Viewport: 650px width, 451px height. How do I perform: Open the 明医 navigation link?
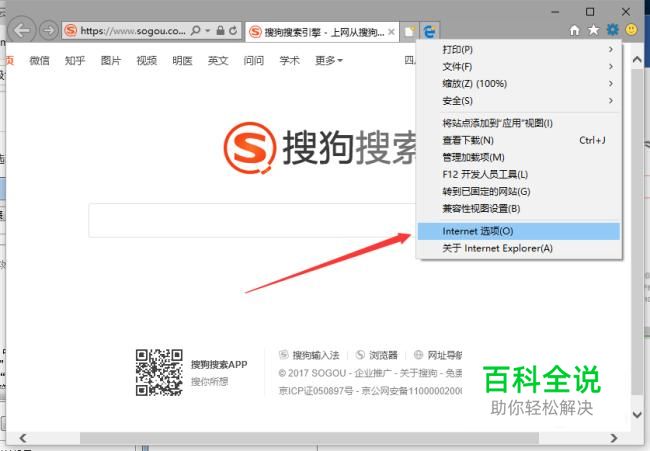coord(182,61)
